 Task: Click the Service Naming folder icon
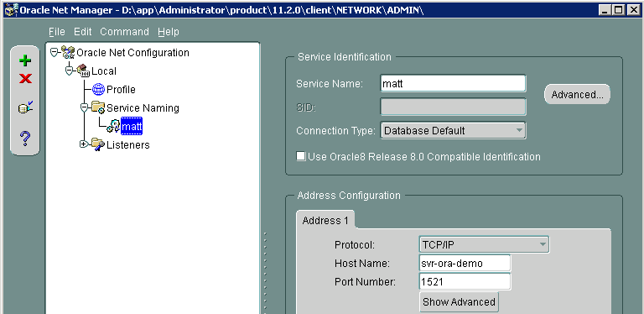click(98, 107)
